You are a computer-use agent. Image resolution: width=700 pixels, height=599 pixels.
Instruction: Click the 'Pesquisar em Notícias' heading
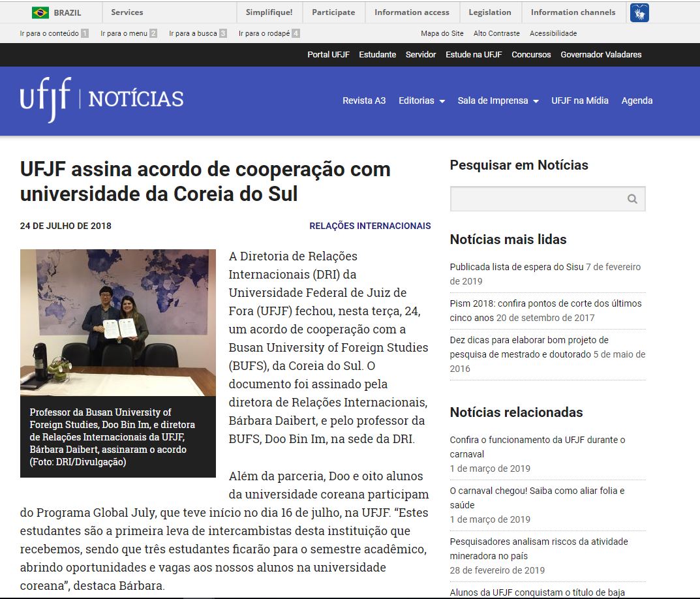(519, 165)
